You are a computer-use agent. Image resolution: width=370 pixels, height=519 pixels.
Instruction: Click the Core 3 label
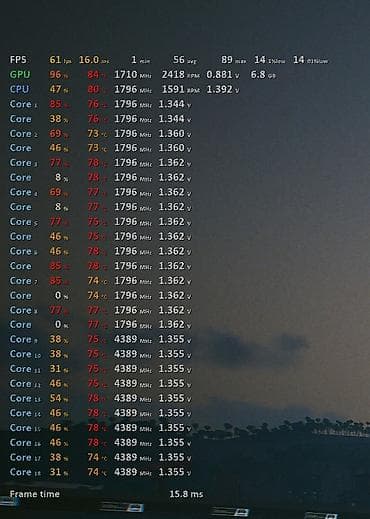coord(24,163)
